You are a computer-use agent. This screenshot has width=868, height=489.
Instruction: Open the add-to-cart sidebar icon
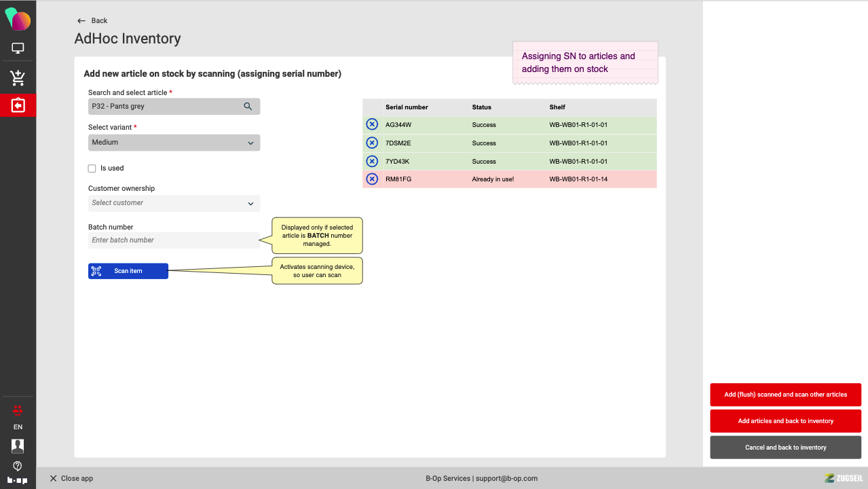tap(18, 78)
